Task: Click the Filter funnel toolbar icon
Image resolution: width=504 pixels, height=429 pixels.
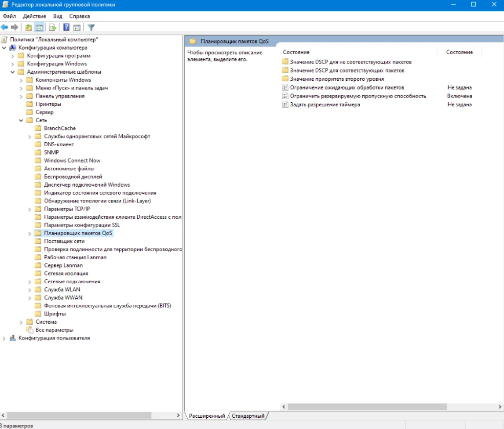Action: (x=91, y=27)
